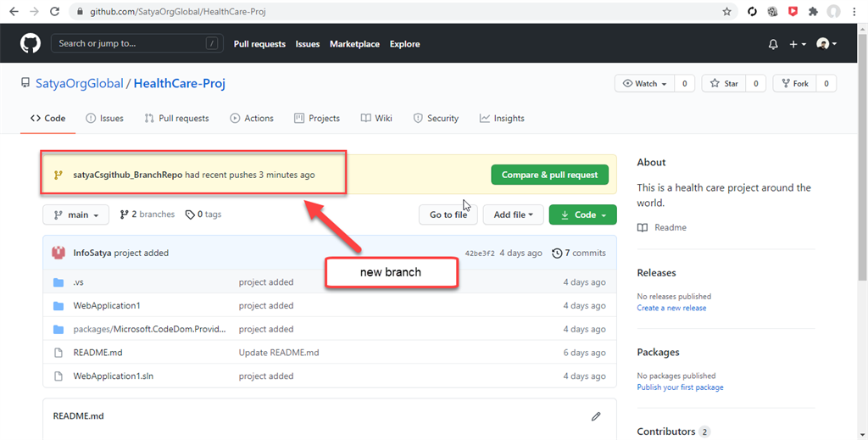Click Publish your first package

pos(681,387)
